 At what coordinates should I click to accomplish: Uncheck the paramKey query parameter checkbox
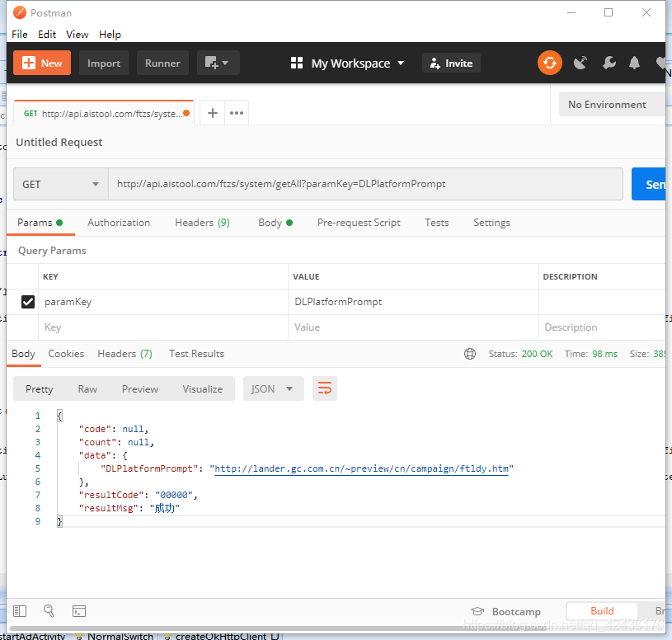pos(27,302)
